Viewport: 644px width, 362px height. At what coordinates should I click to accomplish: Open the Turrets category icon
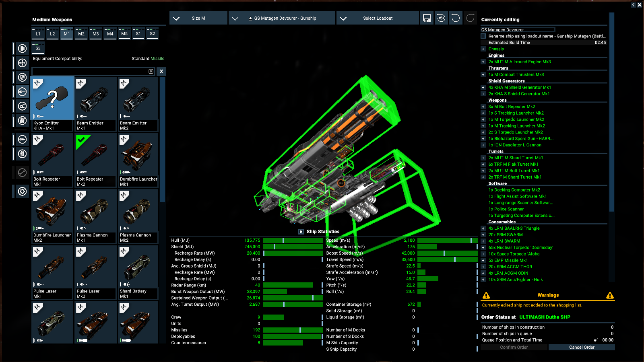point(23,106)
